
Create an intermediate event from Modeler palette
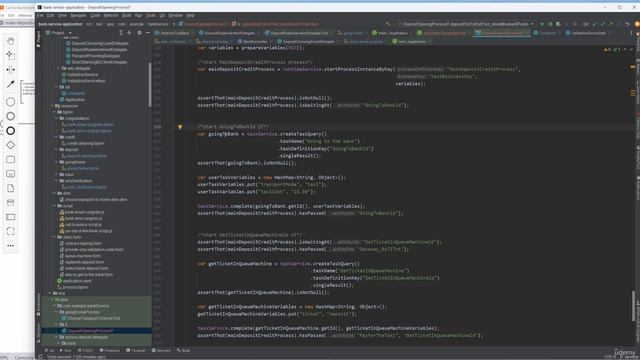click(11, 116)
